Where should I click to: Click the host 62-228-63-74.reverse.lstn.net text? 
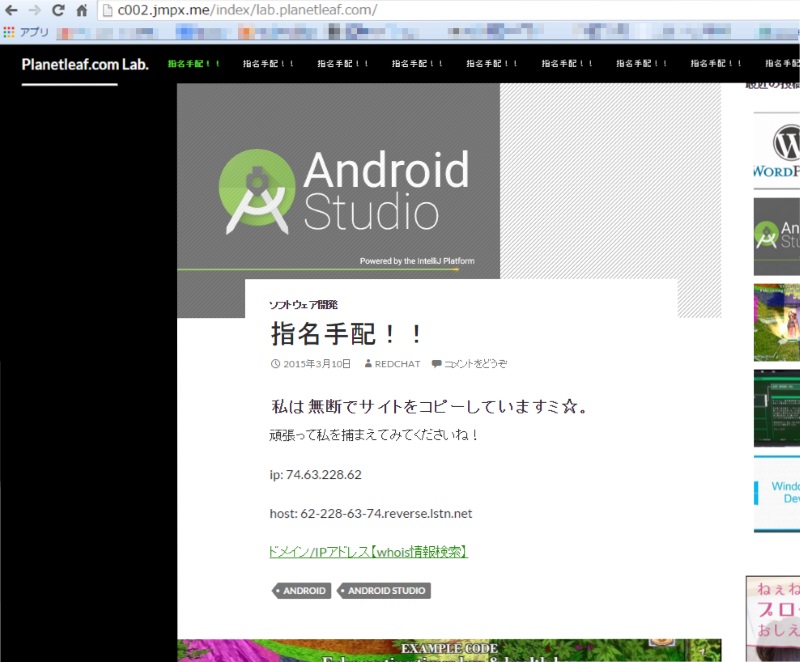371,514
